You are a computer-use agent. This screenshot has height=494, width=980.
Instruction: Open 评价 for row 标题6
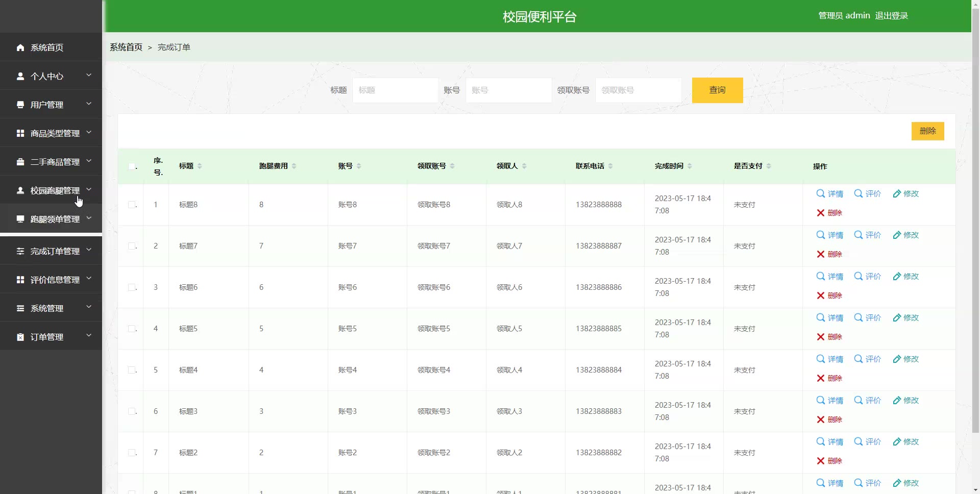pos(868,276)
